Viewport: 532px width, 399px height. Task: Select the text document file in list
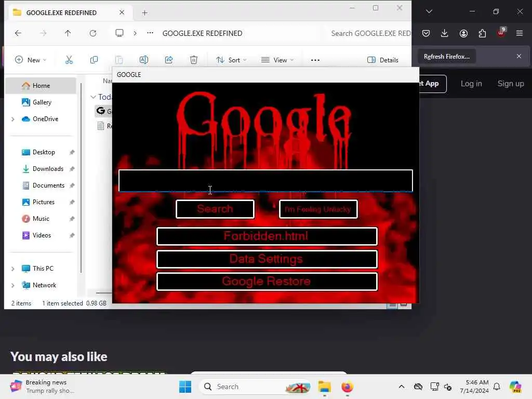pyautogui.click(x=104, y=126)
